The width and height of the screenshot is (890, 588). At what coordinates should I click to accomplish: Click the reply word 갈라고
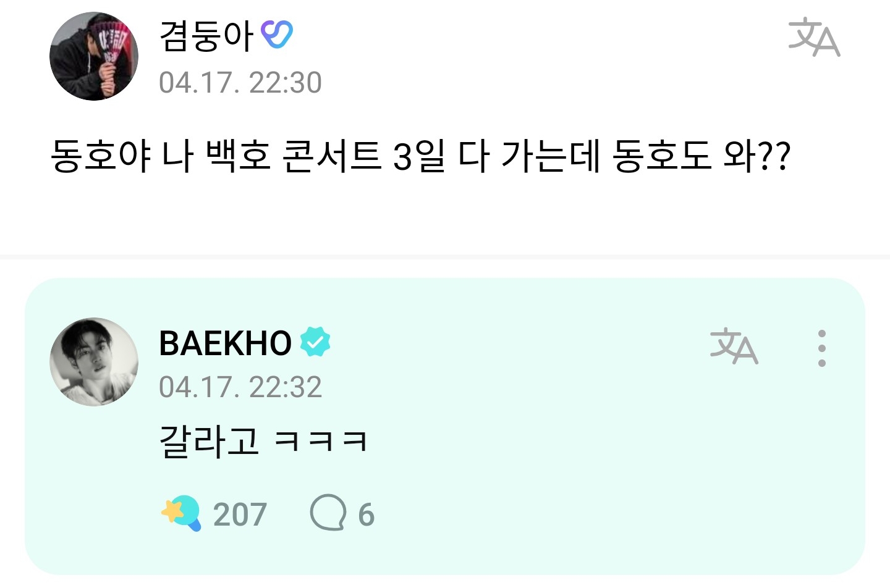click(x=209, y=441)
